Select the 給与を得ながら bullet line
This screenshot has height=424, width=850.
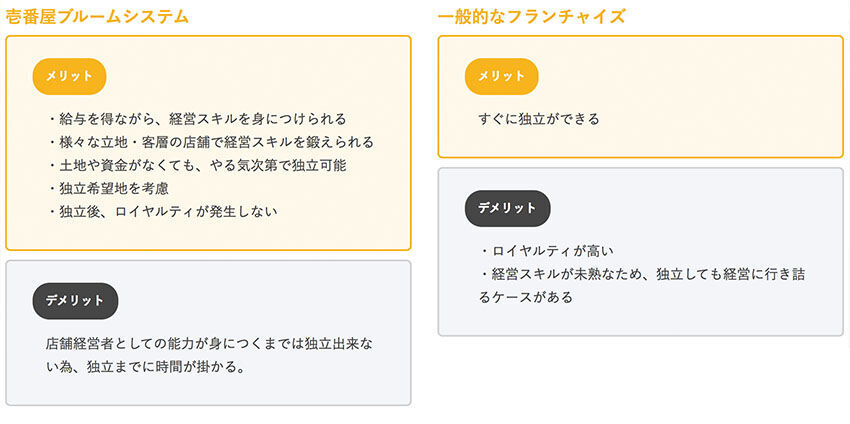pos(196,119)
